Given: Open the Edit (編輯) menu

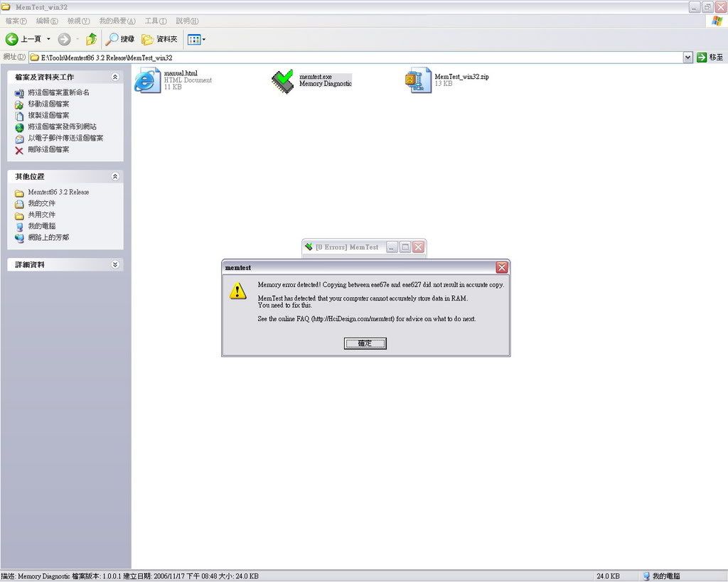Looking at the screenshot, I should (x=48, y=21).
